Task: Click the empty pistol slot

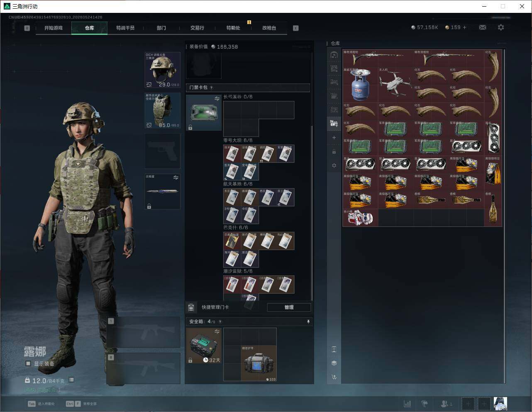Action: [x=162, y=151]
